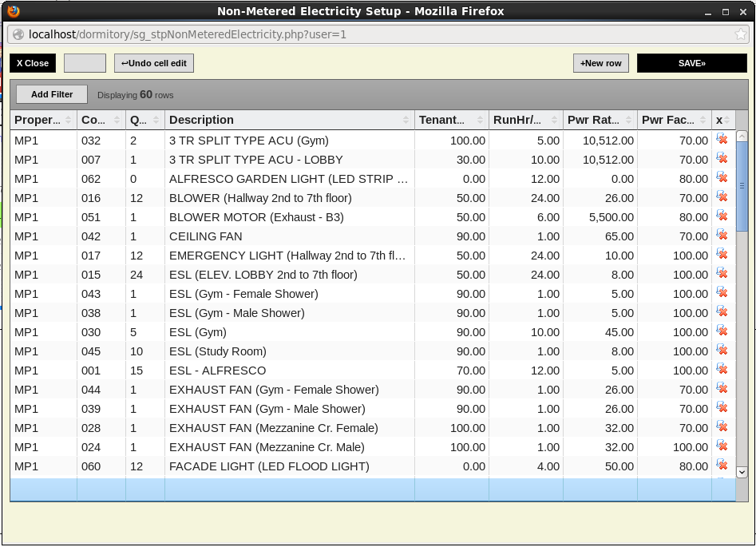Add a new row with +New row
756x547 pixels.
pyautogui.click(x=600, y=63)
